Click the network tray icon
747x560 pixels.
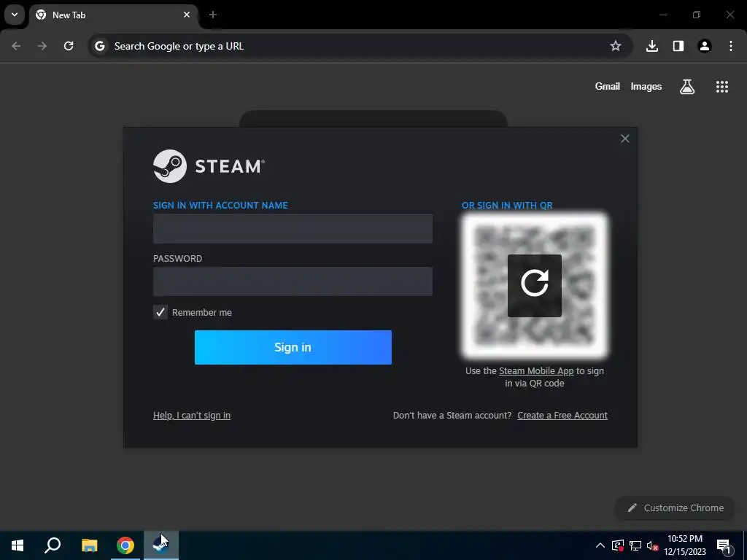(635, 545)
